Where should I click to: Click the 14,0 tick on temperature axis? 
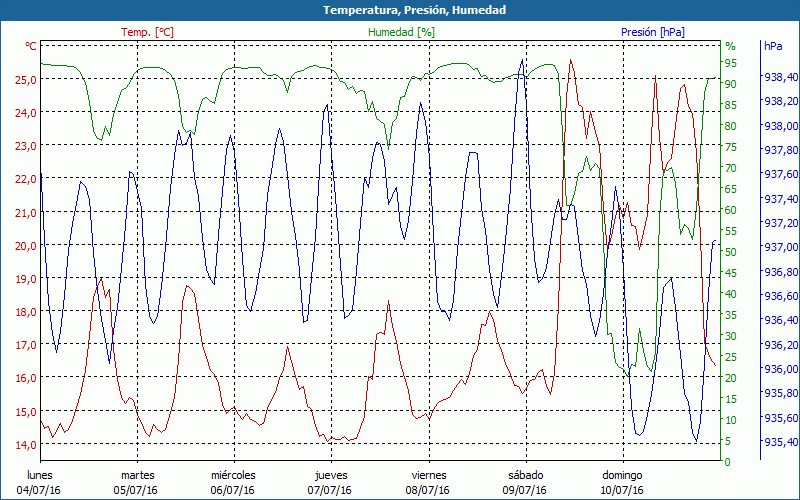pos(25,443)
